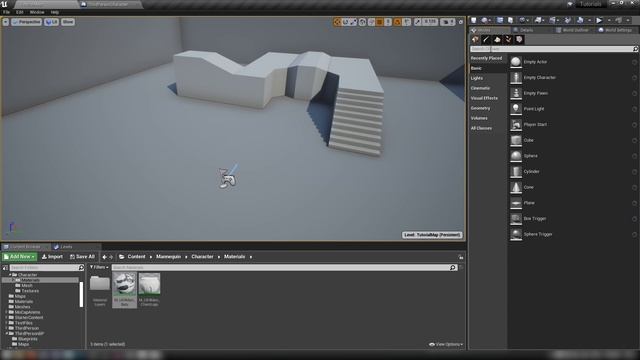The height and width of the screenshot is (360, 640).
Task: Select the rotate gizmo tool
Action: 346,22
